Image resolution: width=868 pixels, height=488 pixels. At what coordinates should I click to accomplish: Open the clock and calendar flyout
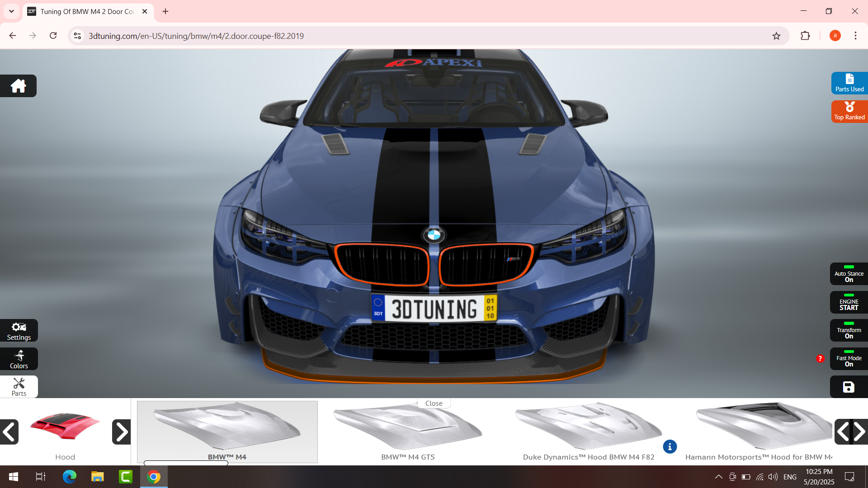(819, 477)
